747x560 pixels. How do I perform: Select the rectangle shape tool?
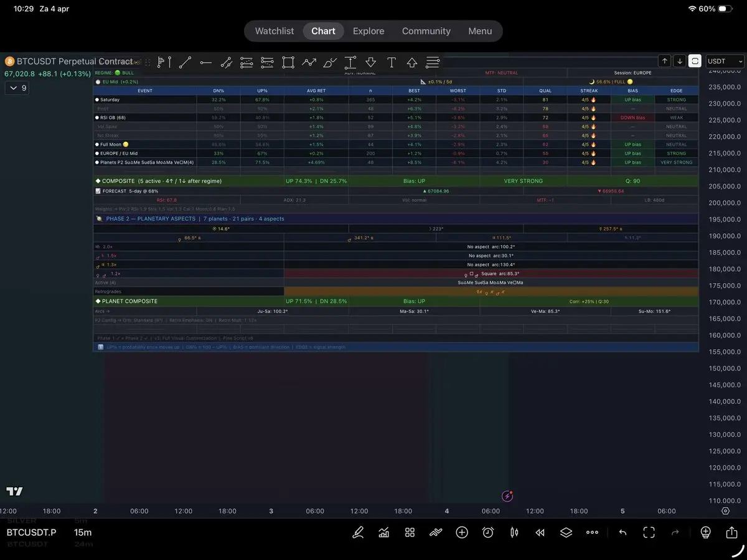pyautogui.click(x=288, y=62)
